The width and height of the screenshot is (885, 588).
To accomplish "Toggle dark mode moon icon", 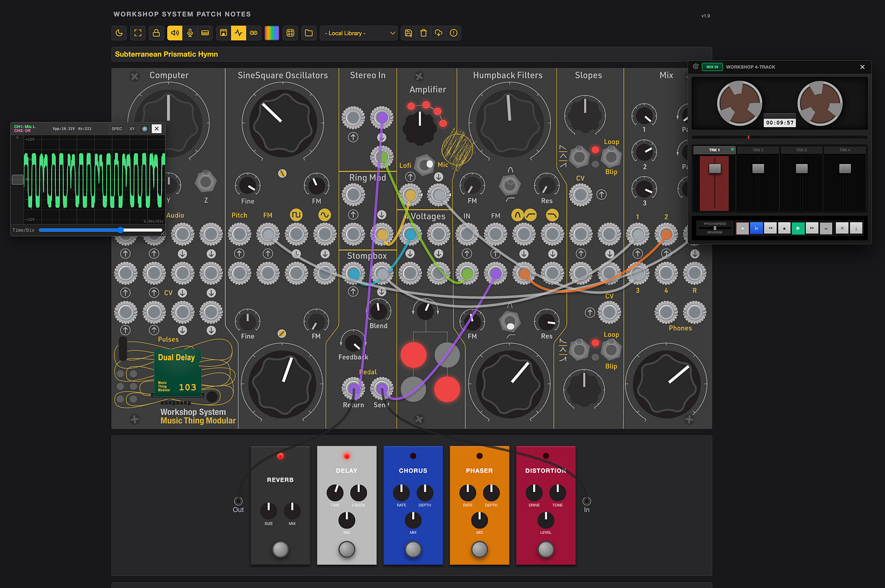I will (x=120, y=33).
